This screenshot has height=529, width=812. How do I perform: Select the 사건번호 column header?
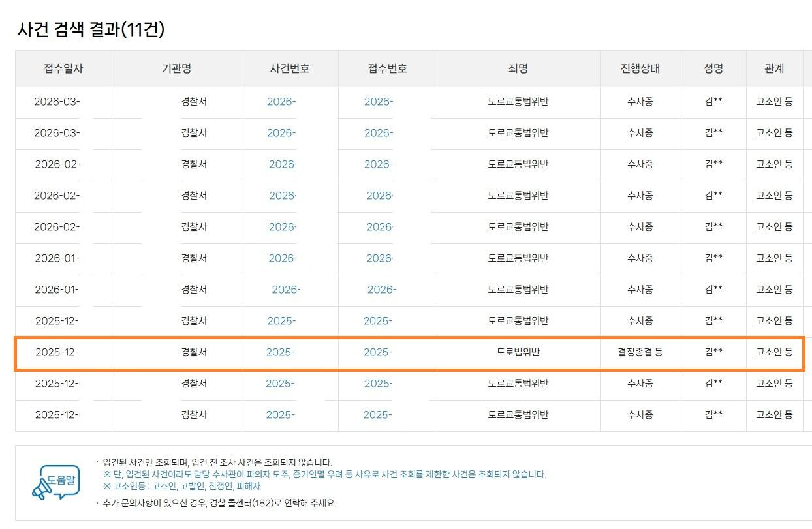[290, 68]
